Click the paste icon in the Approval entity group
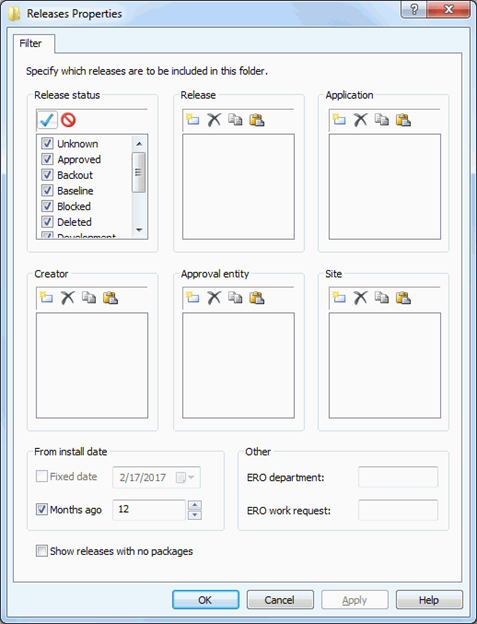 point(257,297)
